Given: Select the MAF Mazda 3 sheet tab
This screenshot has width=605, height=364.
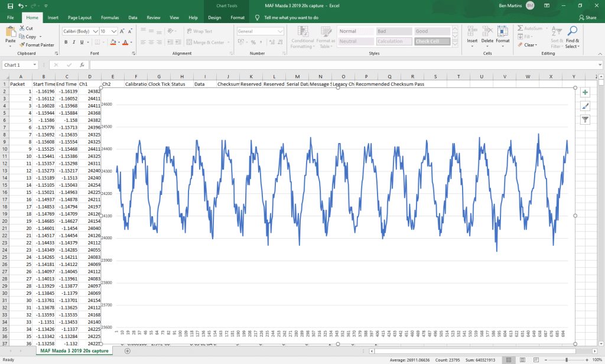Looking at the screenshot, I should [74, 350].
